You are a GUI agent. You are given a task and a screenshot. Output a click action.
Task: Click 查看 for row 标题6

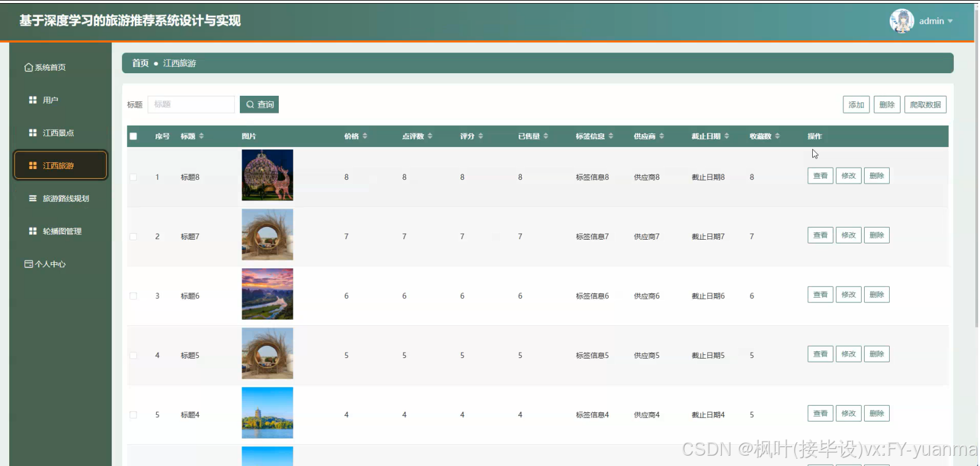point(820,295)
